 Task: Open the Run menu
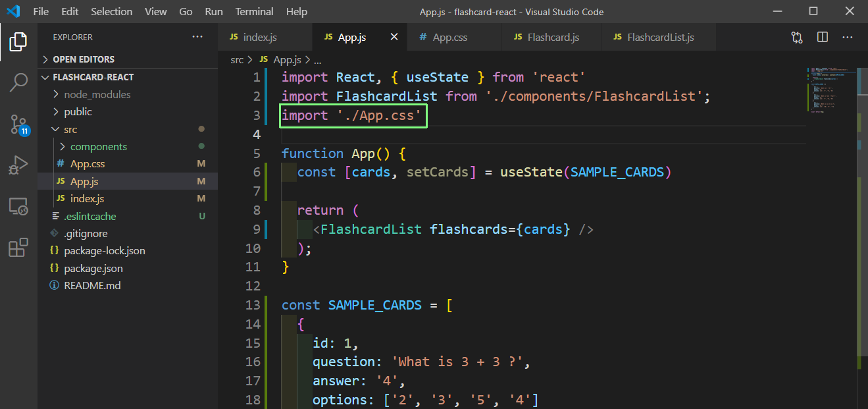(214, 12)
